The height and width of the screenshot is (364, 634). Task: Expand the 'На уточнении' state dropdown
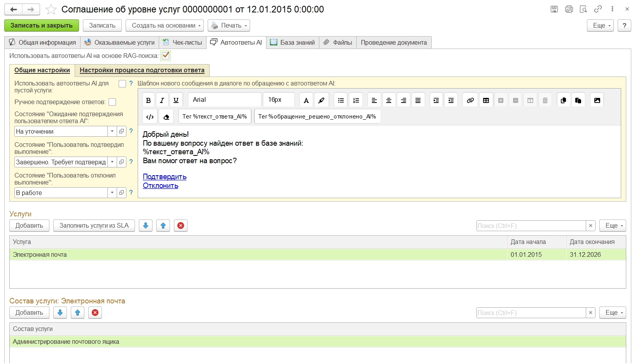[x=112, y=131]
